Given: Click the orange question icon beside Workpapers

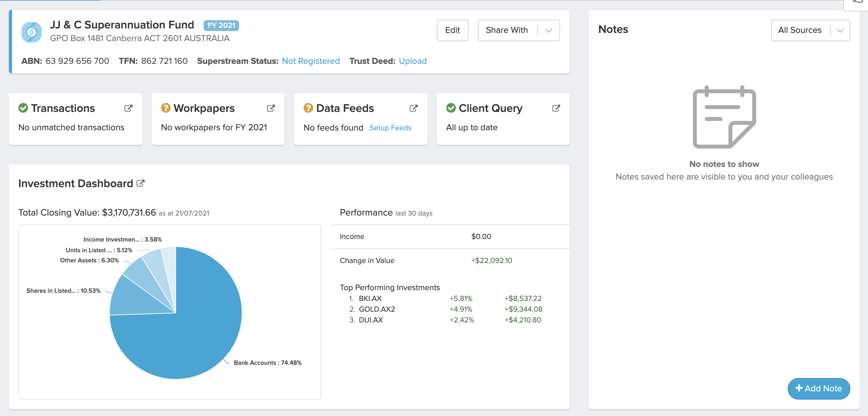Looking at the screenshot, I should 165,108.
